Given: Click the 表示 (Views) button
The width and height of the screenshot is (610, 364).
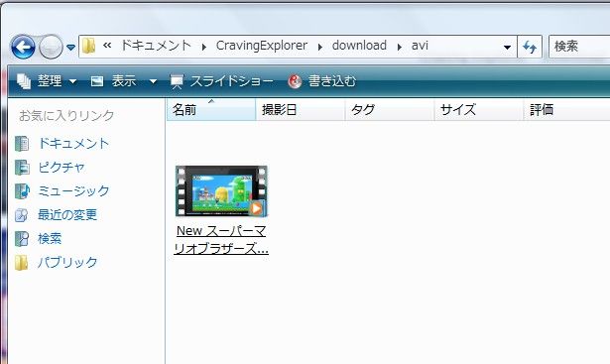Looking at the screenshot, I should (124, 81).
